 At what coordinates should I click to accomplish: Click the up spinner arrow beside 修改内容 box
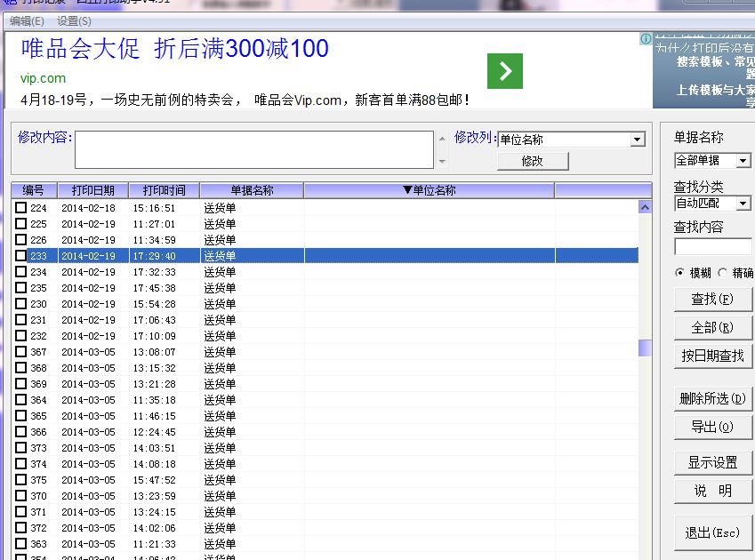[440, 139]
